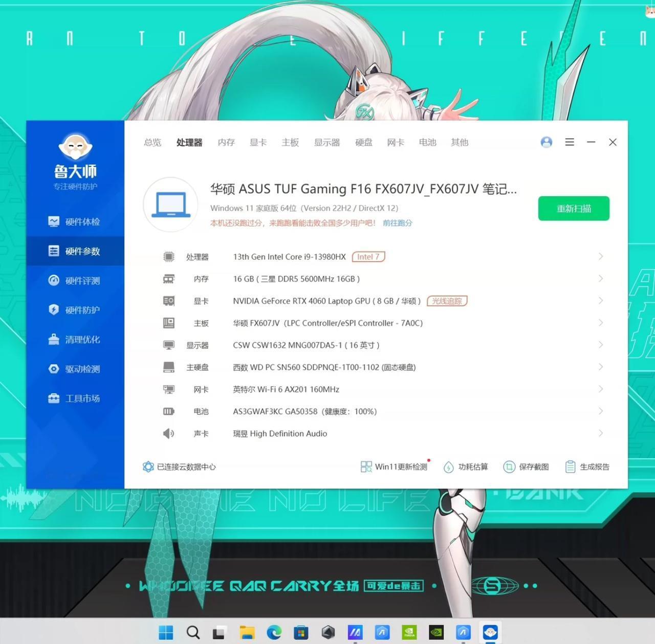Click 已连接云数据中心 status
This screenshot has height=644, width=655.
tap(179, 467)
